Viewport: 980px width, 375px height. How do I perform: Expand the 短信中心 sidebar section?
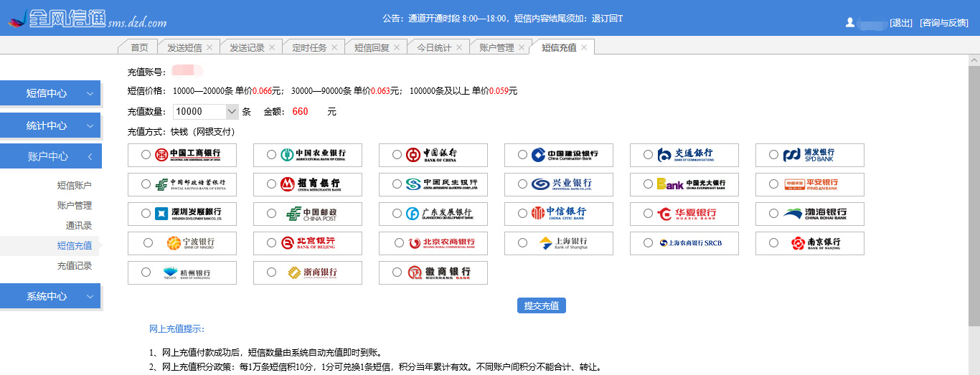(50, 93)
